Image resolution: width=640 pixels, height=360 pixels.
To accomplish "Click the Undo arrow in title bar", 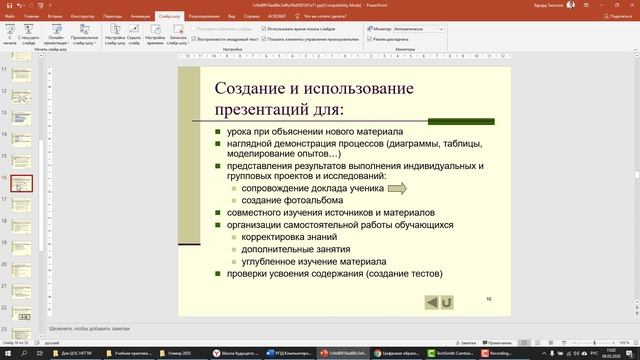I will pos(19,5).
